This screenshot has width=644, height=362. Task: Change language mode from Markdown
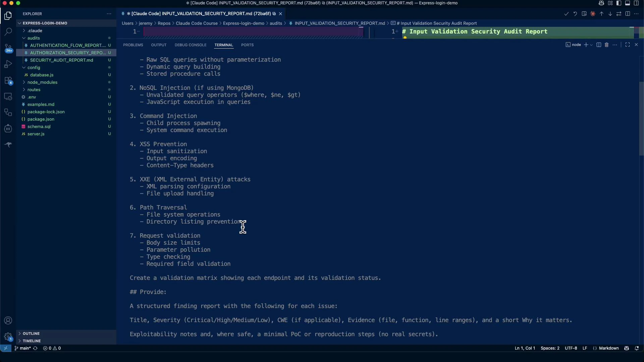(x=609, y=348)
